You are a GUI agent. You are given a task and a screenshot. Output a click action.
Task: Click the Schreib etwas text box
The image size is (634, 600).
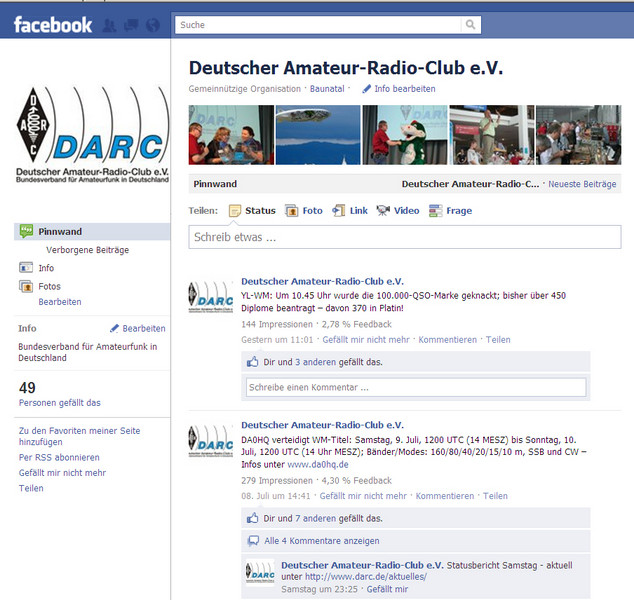point(405,237)
